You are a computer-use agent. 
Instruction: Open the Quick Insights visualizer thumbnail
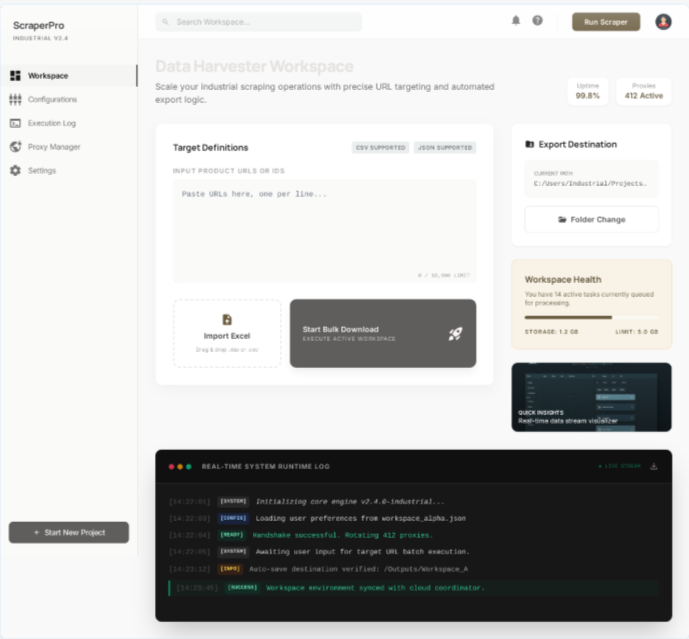point(591,397)
